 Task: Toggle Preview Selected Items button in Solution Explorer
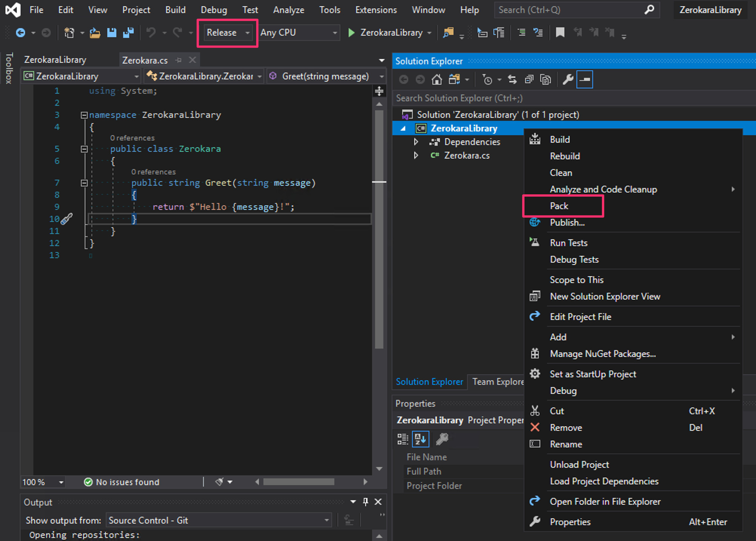tap(585, 80)
